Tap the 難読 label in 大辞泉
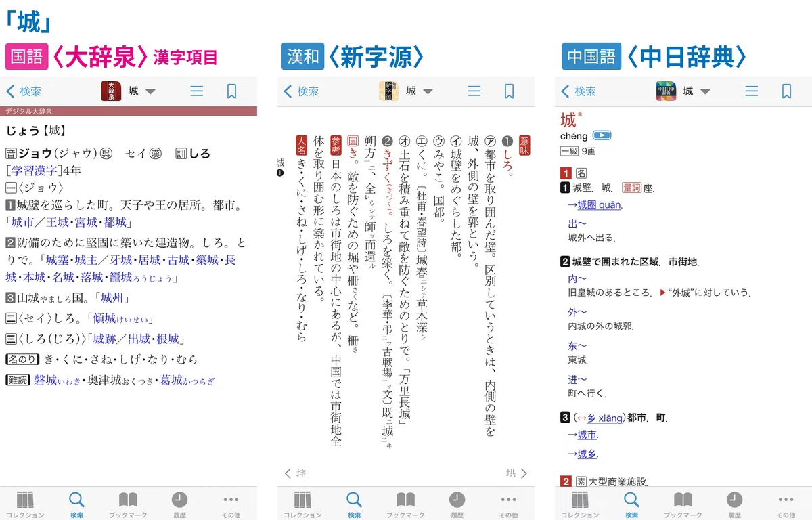The height and width of the screenshot is (520, 812). point(18,381)
